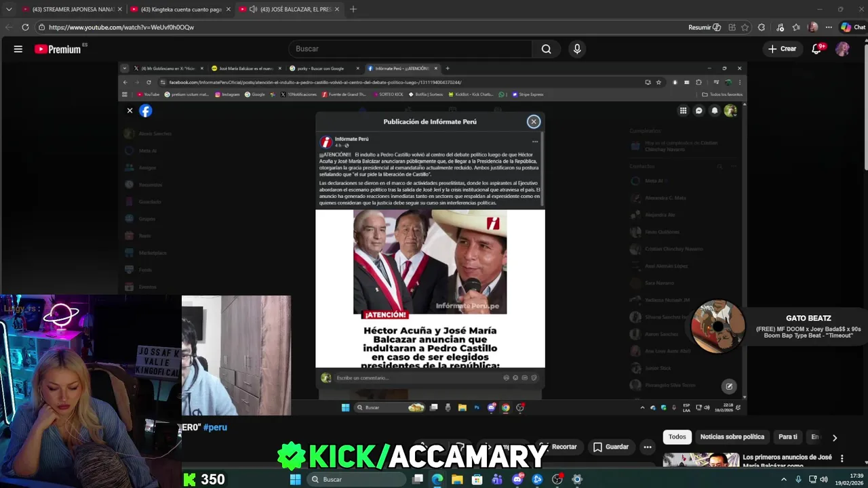The width and height of the screenshot is (868, 488).
Task: Open Facebook apps grid menu icon
Action: tap(684, 110)
